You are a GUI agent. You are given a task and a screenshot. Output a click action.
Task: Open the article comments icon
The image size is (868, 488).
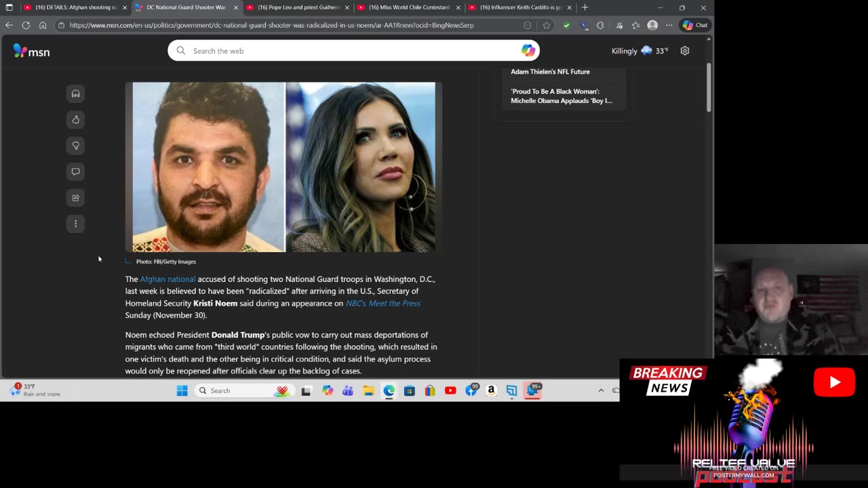pos(75,171)
